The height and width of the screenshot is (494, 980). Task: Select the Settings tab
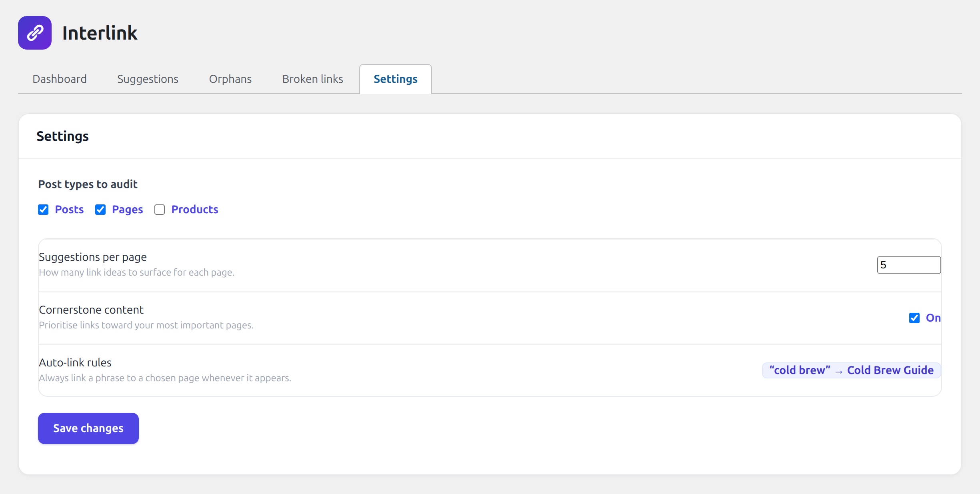tap(396, 79)
